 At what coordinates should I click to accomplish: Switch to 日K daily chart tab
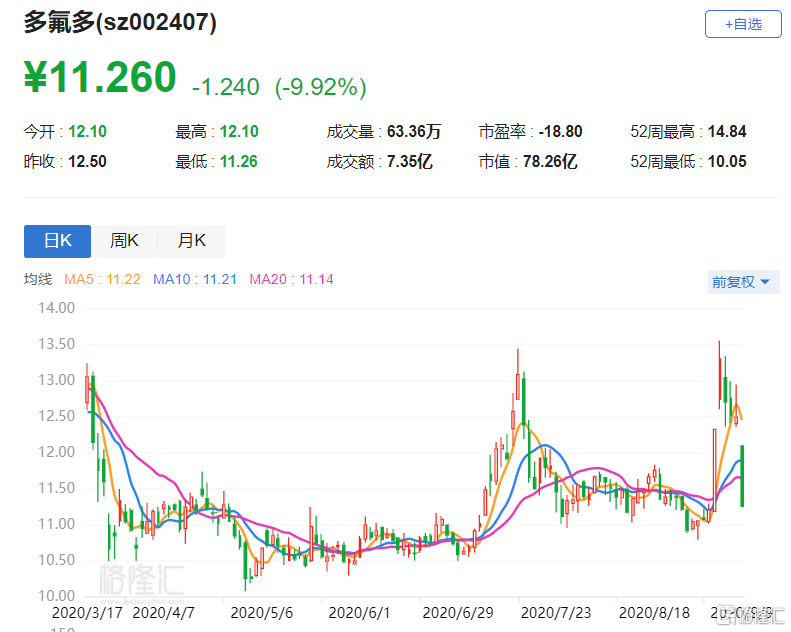click(x=58, y=241)
